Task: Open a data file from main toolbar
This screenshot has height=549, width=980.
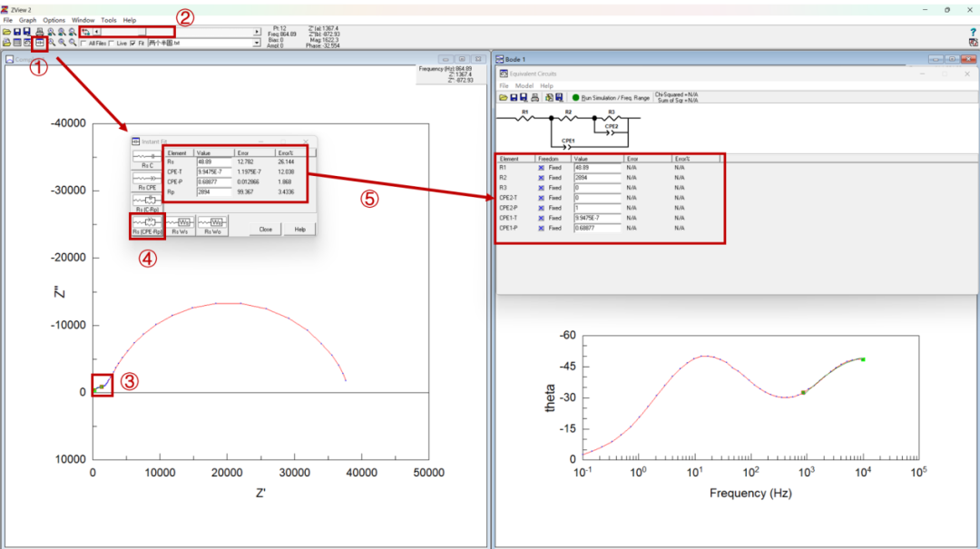Action: (x=6, y=32)
